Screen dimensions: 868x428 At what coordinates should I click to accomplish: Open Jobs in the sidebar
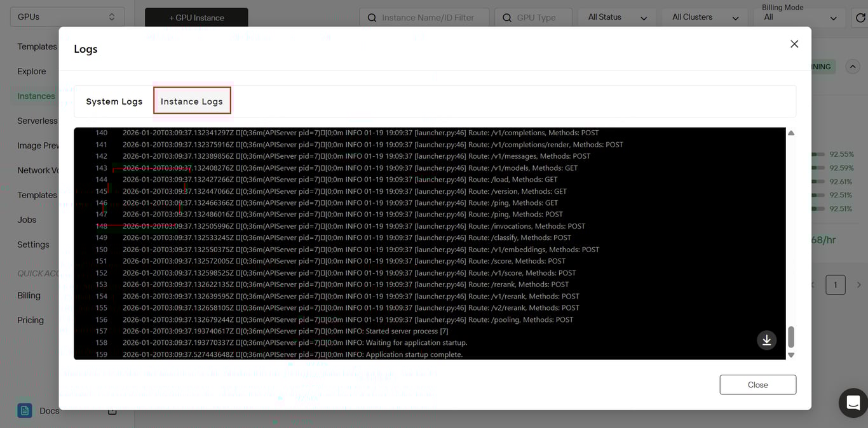pyautogui.click(x=27, y=220)
